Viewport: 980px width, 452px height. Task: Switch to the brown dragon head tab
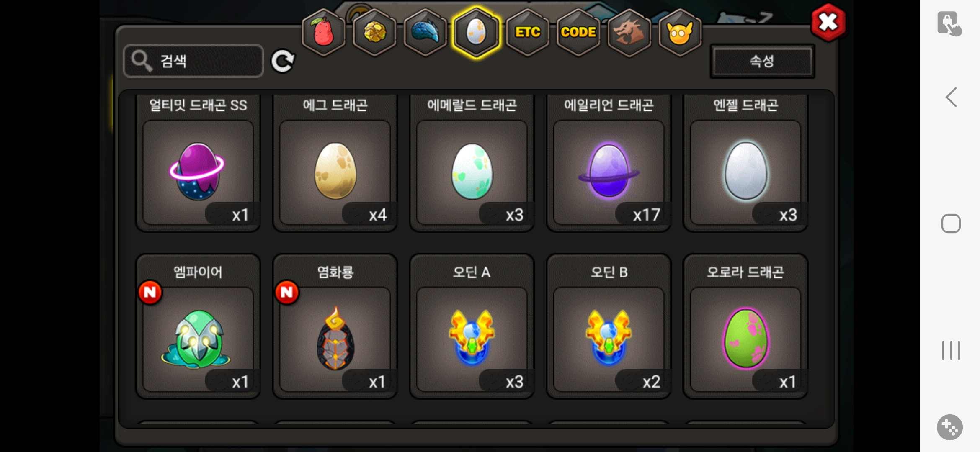point(629,32)
